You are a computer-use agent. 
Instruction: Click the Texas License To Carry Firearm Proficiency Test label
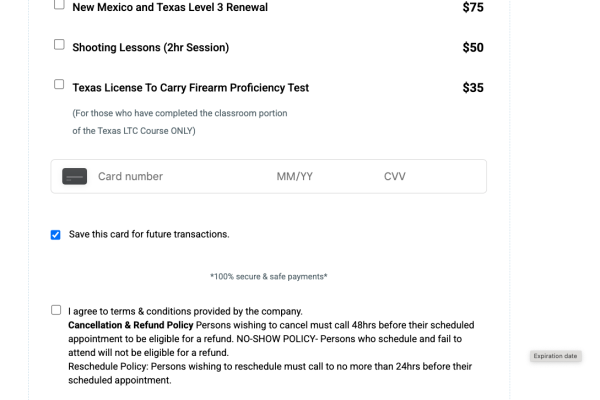(x=191, y=88)
